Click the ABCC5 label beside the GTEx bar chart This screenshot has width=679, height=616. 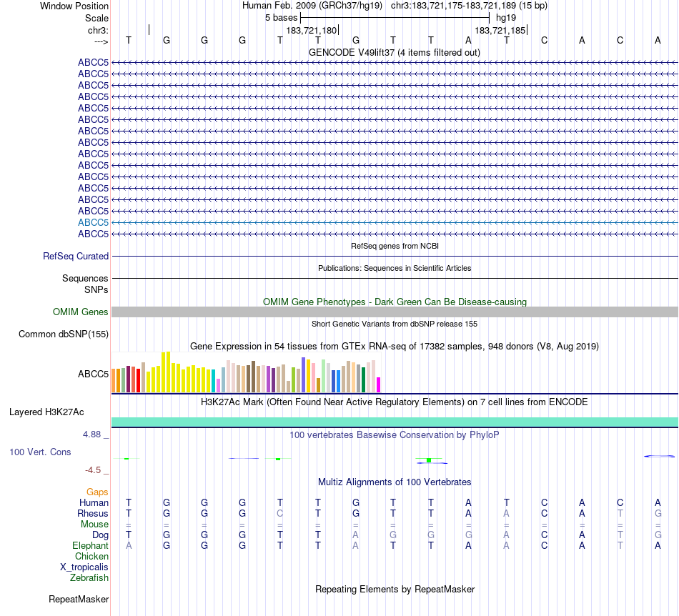[93, 374]
